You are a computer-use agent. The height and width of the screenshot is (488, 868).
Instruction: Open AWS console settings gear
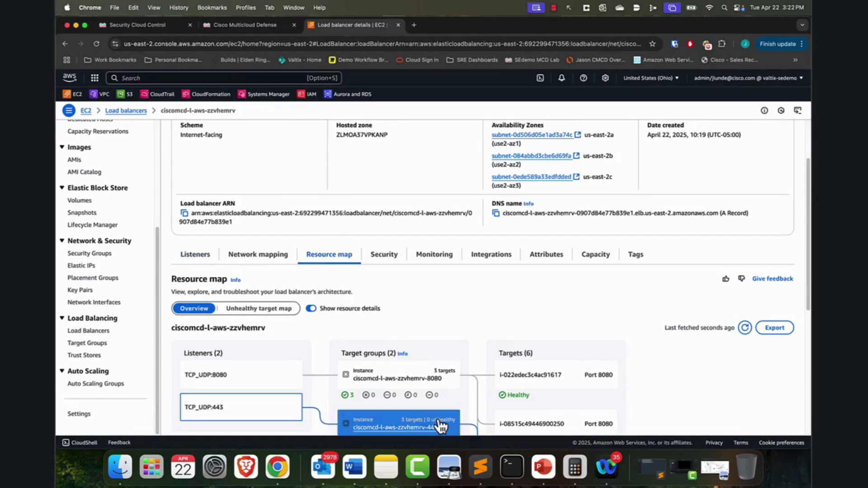coord(605,78)
